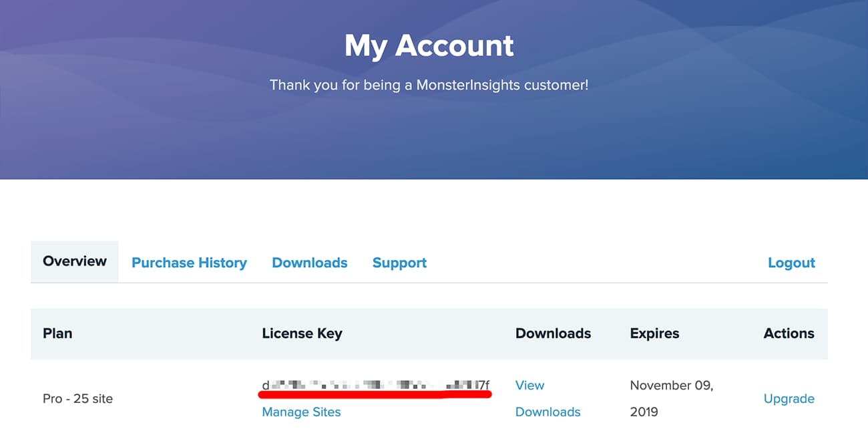The image size is (868, 437).
Task: Logout of the MonsterInsights account
Action: click(x=791, y=263)
